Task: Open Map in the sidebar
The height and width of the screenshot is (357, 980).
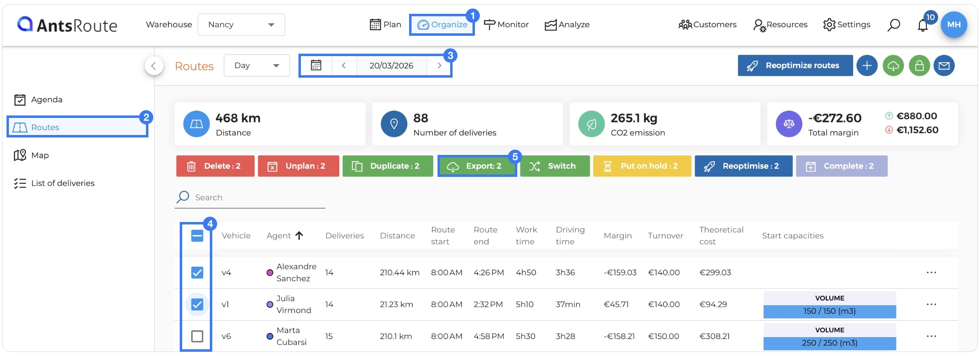Action: pyautogui.click(x=31, y=155)
